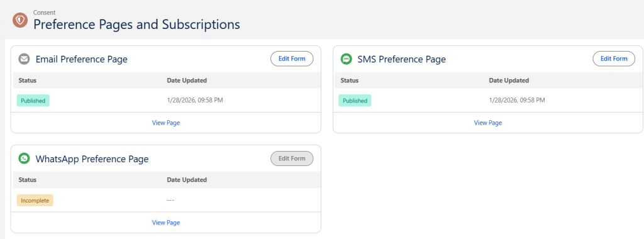This screenshot has height=239, width=644.
Task: Open View Page for WhatsApp Preference
Action: coord(166,223)
